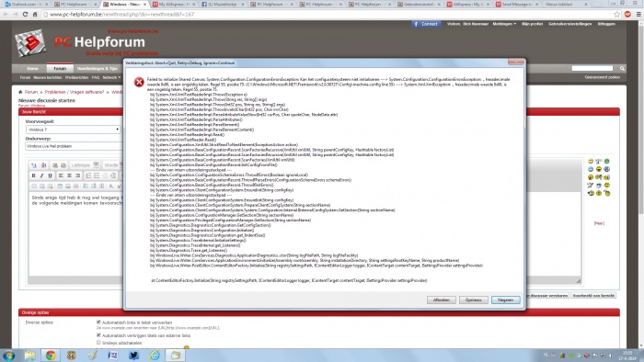Viewport: 644px width, 362px height.
Task: Click the Uitloggen link
Action: pyautogui.click(x=606, y=24)
